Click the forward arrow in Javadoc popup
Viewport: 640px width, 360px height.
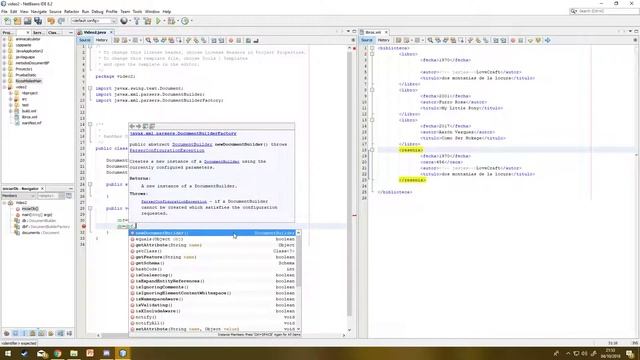(138, 126)
